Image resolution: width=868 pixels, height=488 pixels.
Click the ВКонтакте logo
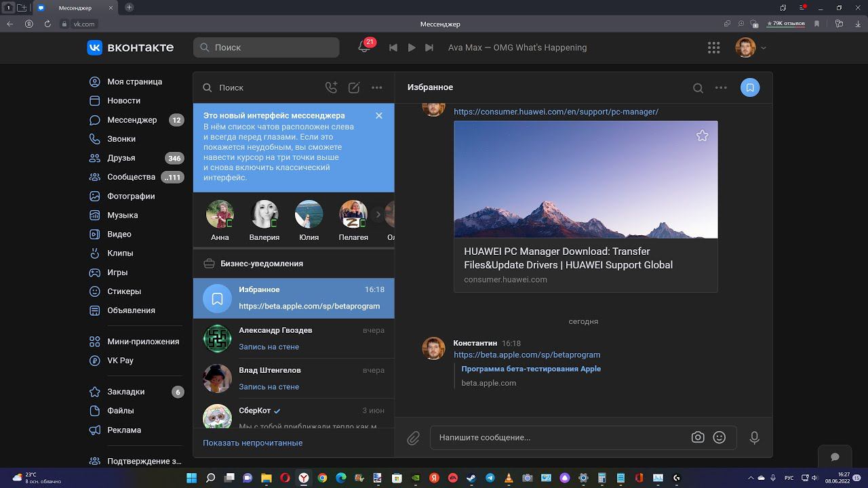pos(131,47)
